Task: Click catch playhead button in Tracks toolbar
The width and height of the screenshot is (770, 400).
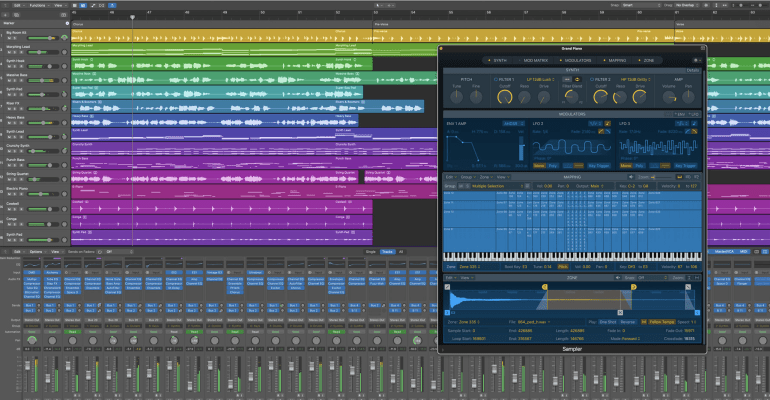Action: [112, 5]
